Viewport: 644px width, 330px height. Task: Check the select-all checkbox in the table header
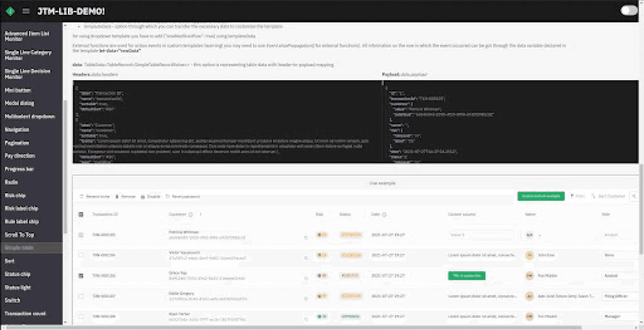(81, 215)
